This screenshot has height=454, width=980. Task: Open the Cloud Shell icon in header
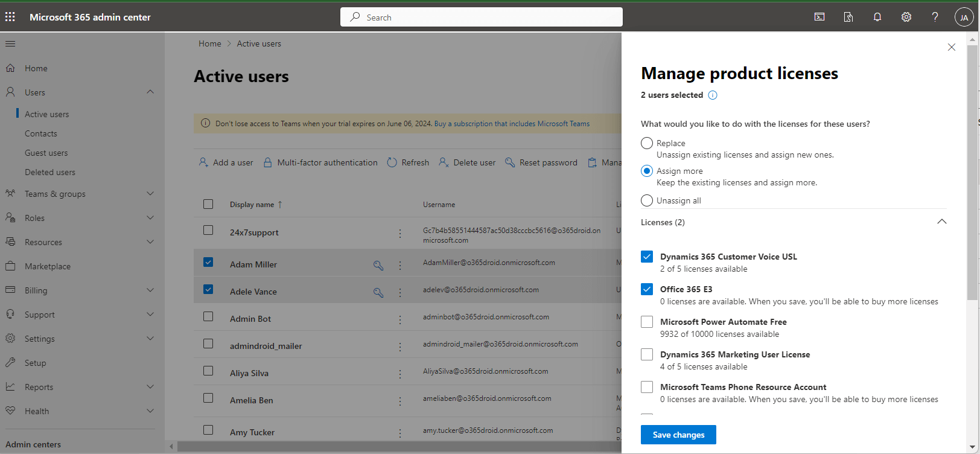(819, 17)
